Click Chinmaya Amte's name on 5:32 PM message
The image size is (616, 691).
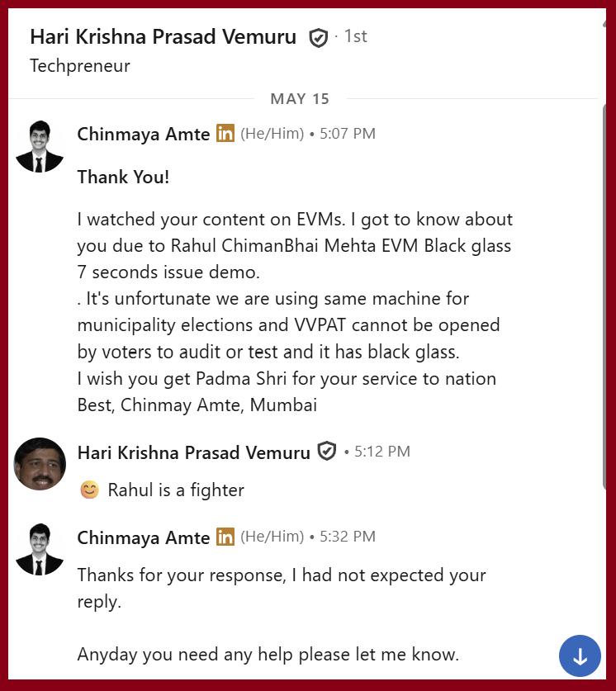coord(144,537)
